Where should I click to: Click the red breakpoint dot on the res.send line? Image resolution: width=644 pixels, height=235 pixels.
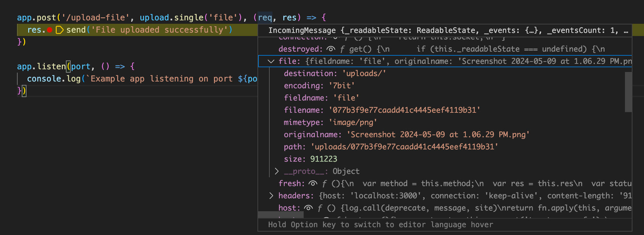(50, 30)
